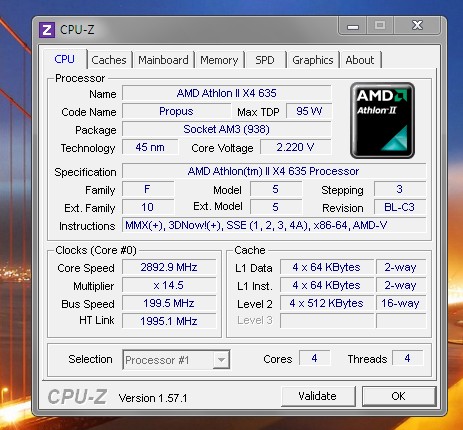The width and height of the screenshot is (463, 430).
Task: Open the Mainboard tab
Action: coord(163,60)
